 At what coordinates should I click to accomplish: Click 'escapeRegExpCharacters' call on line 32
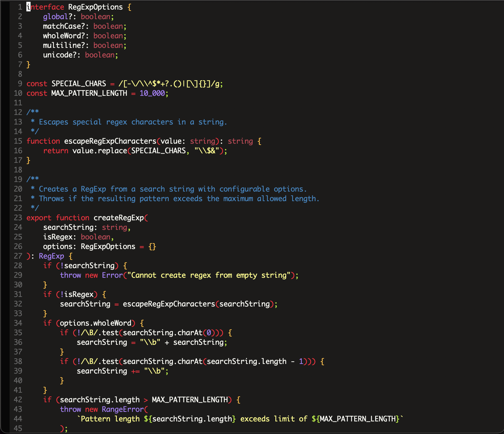click(x=169, y=304)
